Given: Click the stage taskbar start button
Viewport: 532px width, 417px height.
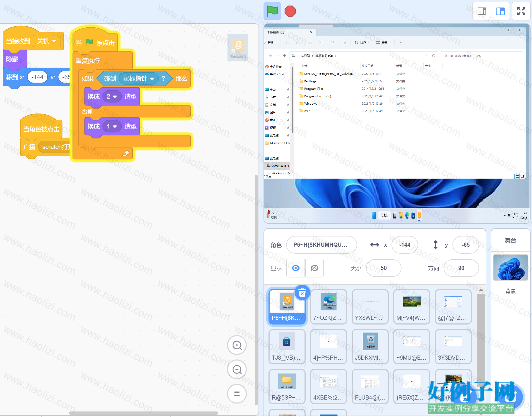Looking at the screenshot, I should [x=374, y=215].
